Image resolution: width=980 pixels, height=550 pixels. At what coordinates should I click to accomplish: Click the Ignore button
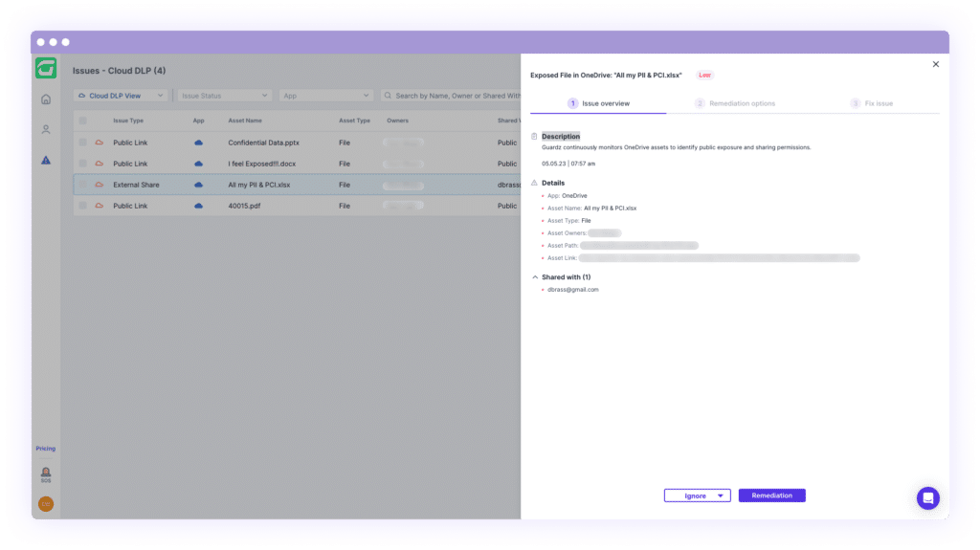tap(695, 495)
